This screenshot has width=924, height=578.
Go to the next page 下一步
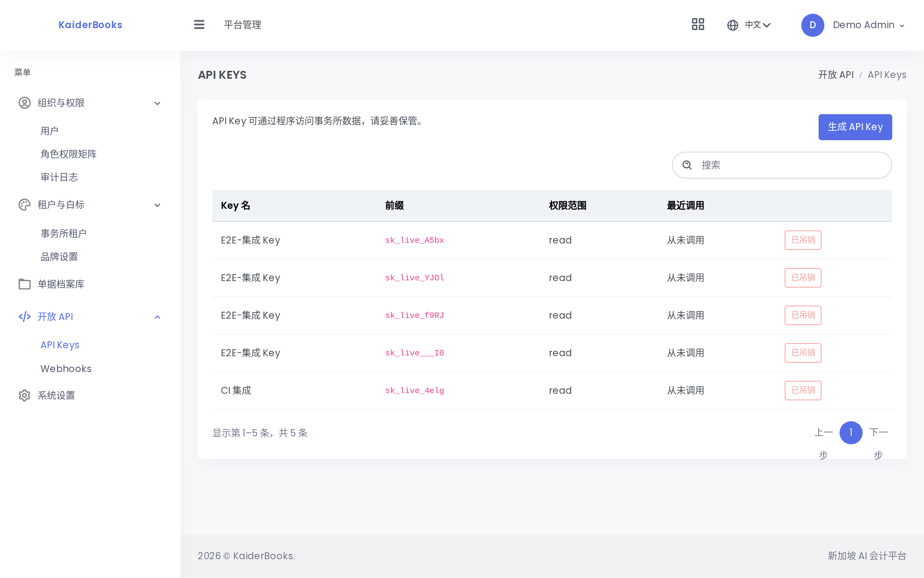[878, 444]
